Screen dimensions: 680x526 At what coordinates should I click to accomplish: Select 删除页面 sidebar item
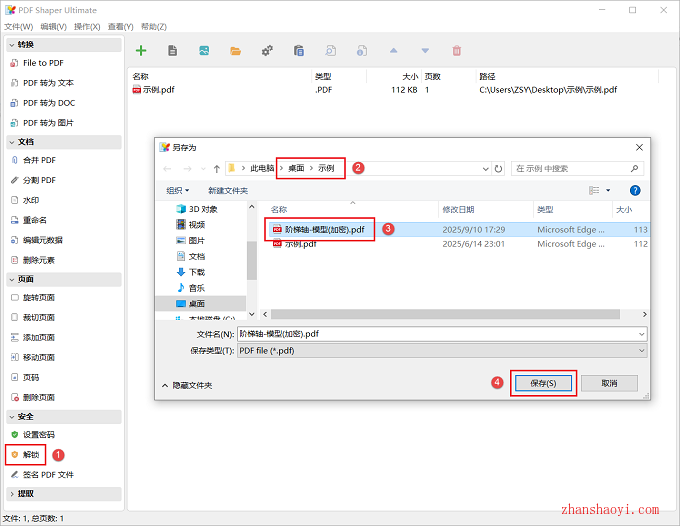39,397
